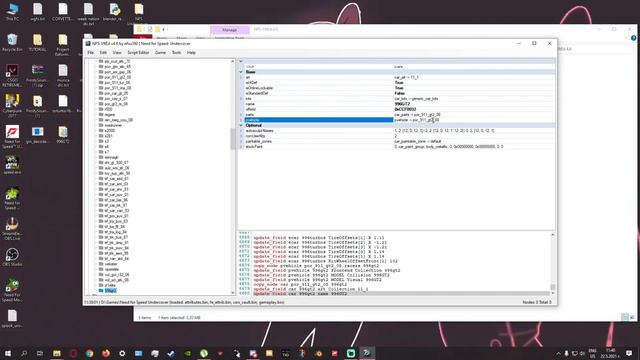This screenshot has height=360, width=640.
Task: Select the highlighted pvehicle field
Action: (x=318, y=120)
